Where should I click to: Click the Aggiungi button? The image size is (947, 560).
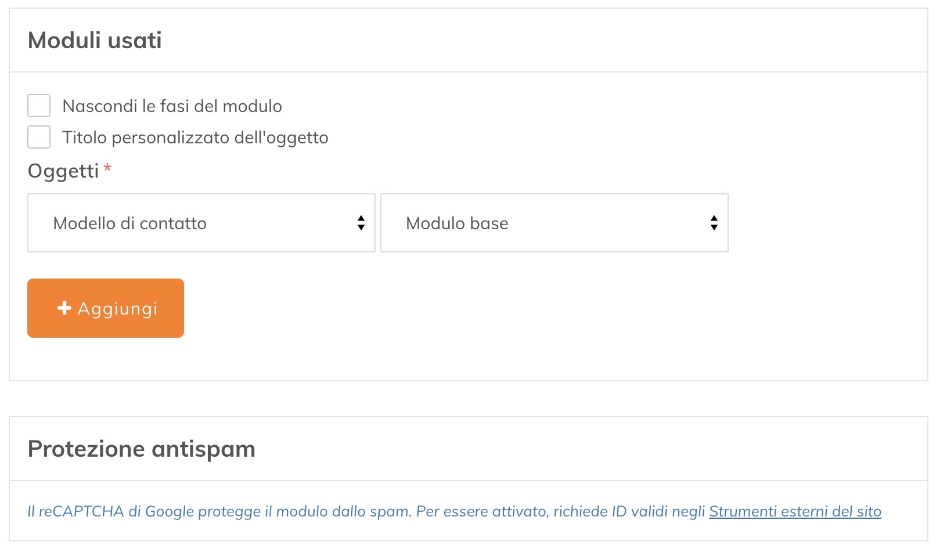point(105,308)
